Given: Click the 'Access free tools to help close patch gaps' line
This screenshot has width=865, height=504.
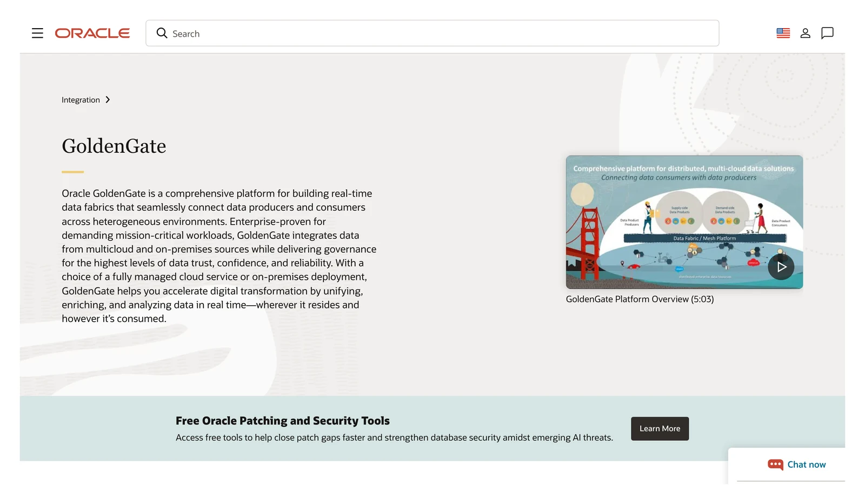Looking at the screenshot, I should [394, 438].
